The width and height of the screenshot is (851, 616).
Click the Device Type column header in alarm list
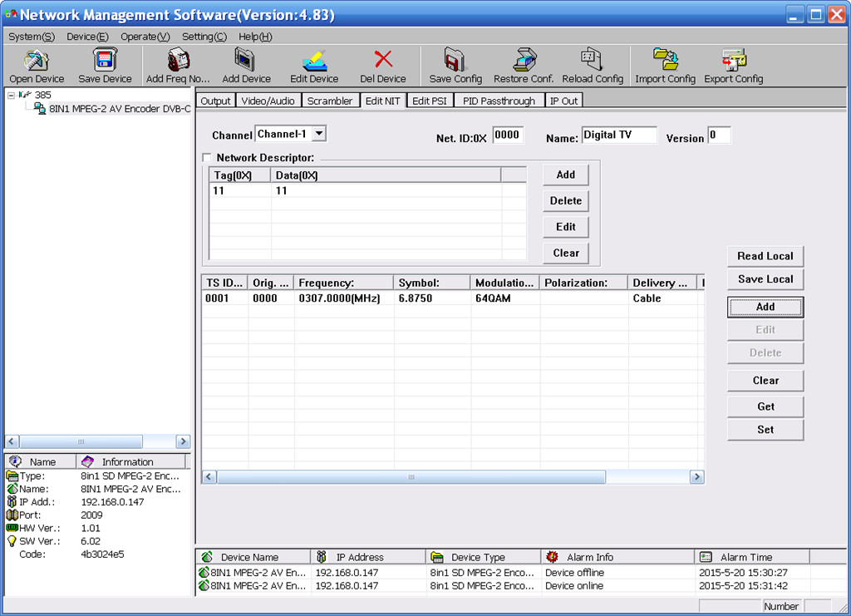point(484,557)
